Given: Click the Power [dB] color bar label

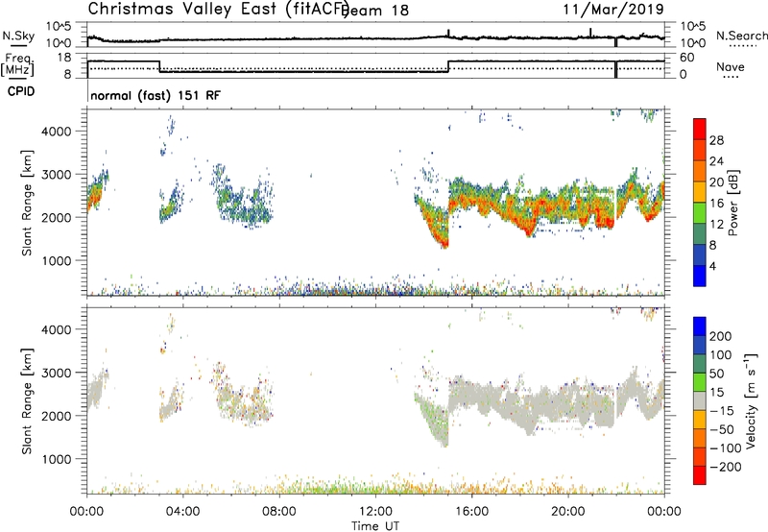Looking at the screenshot, I should 733,203.
